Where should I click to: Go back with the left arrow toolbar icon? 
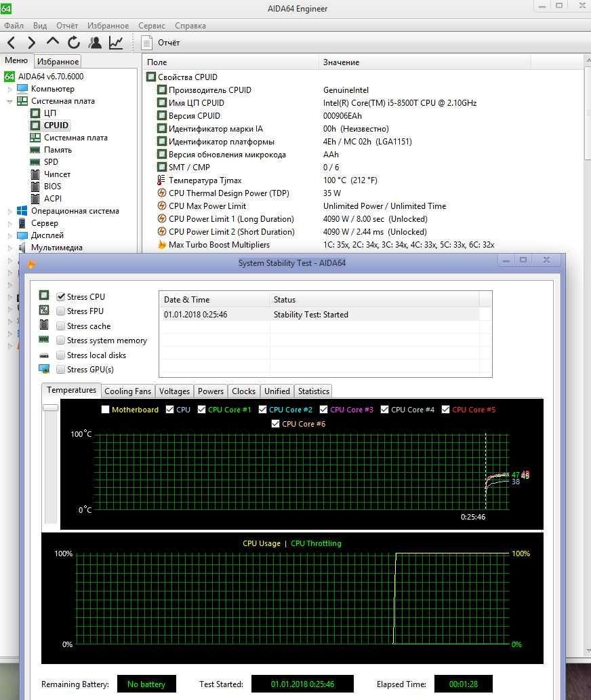point(11,43)
